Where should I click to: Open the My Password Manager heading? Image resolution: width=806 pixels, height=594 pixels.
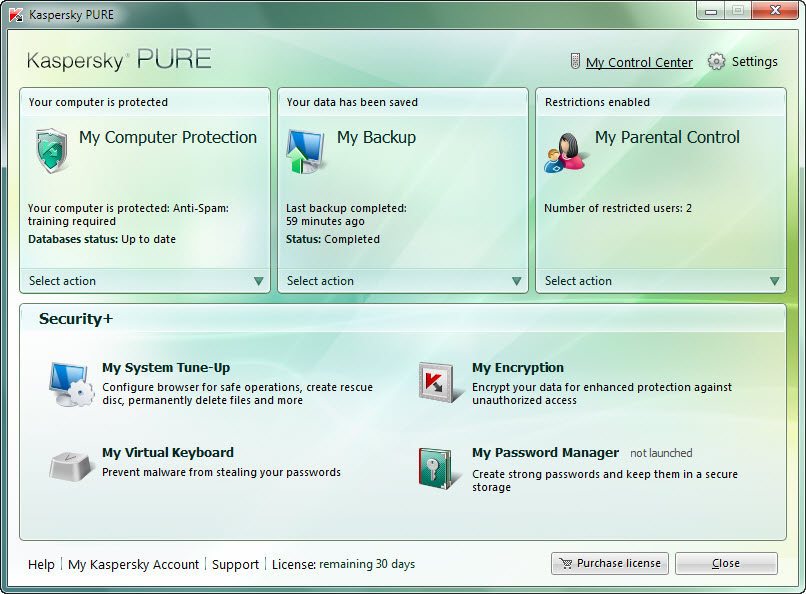(x=545, y=453)
